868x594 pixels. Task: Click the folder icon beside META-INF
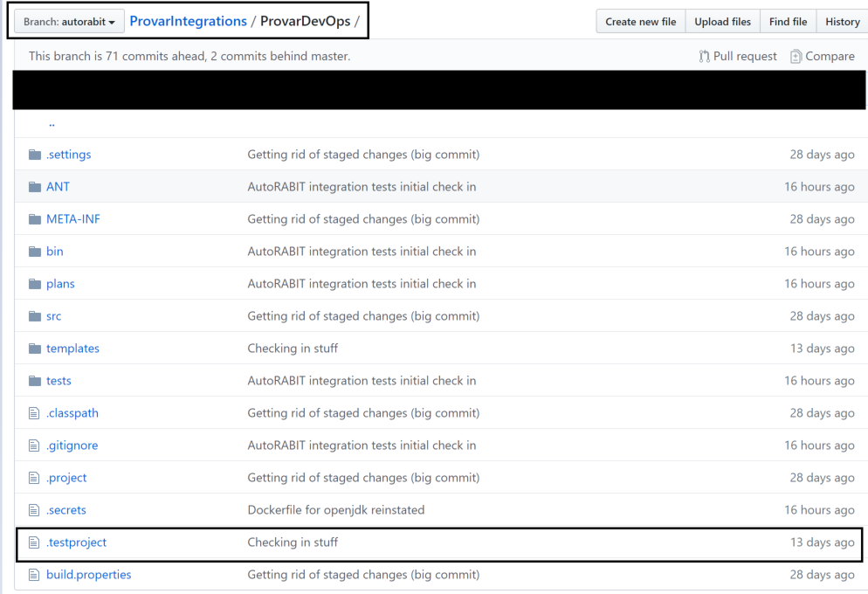point(35,219)
